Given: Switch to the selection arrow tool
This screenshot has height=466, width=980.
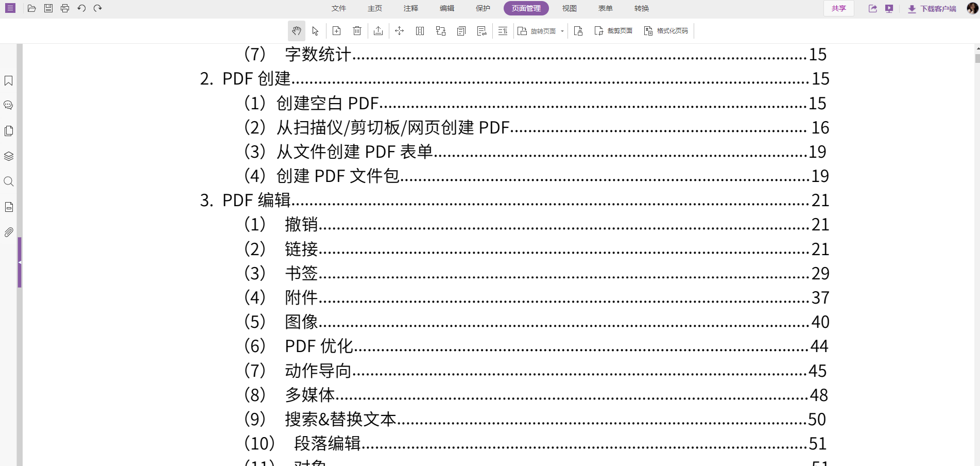Looking at the screenshot, I should pyautogui.click(x=316, y=31).
